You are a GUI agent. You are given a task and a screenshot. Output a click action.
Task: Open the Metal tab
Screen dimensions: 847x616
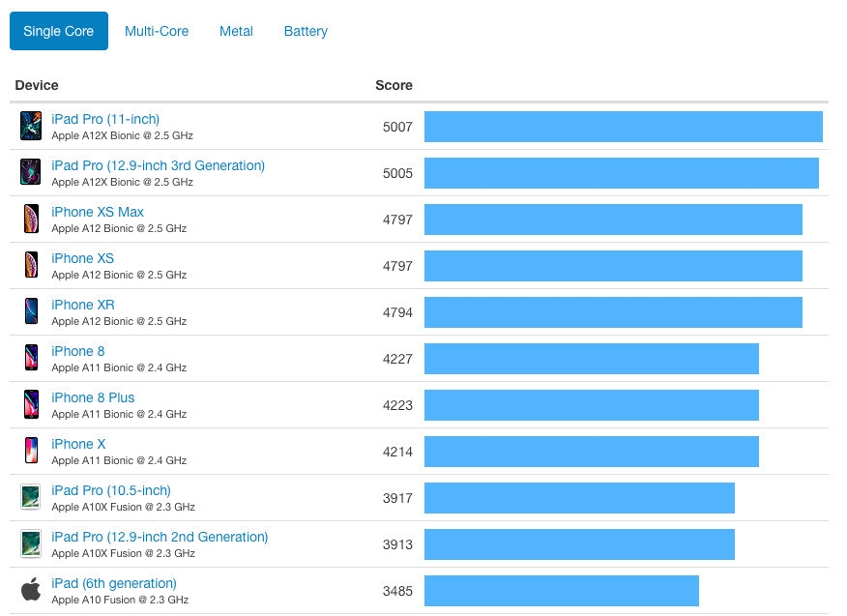click(x=236, y=31)
